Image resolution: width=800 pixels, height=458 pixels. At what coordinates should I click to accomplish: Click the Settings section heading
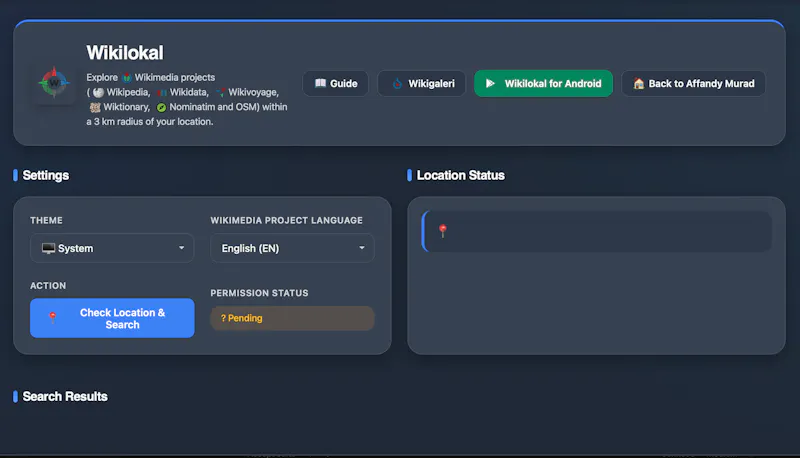pos(46,175)
